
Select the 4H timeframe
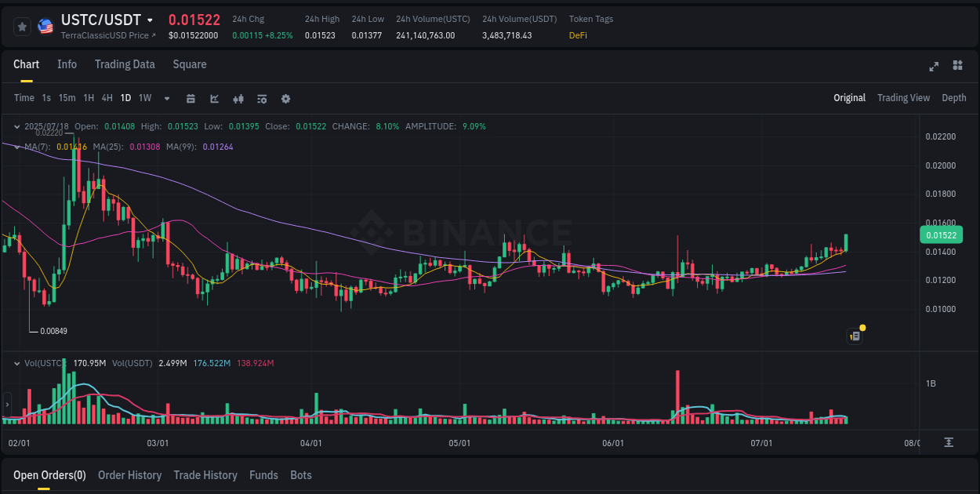click(107, 98)
